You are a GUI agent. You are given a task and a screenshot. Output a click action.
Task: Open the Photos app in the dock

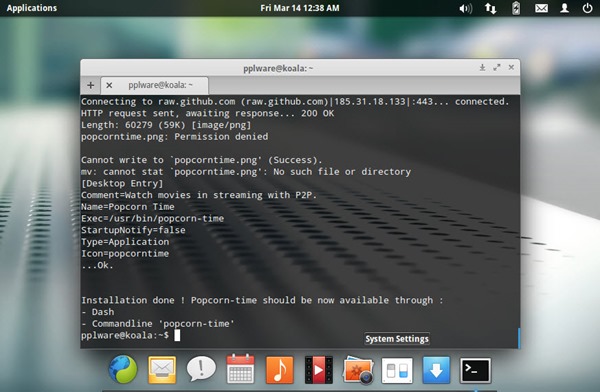pyautogui.click(x=358, y=370)
